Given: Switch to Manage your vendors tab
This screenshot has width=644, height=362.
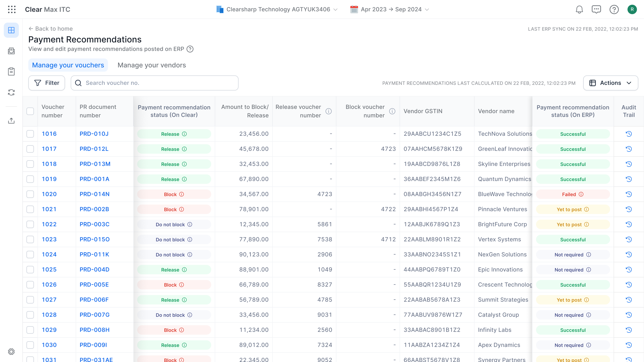Looking at the screenshot, I should tap(152, 65).
